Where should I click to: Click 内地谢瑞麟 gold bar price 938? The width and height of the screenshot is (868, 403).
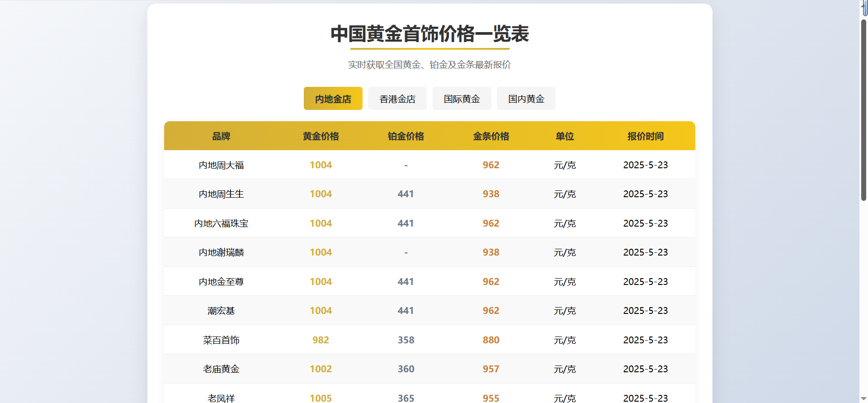click(491, 252)
